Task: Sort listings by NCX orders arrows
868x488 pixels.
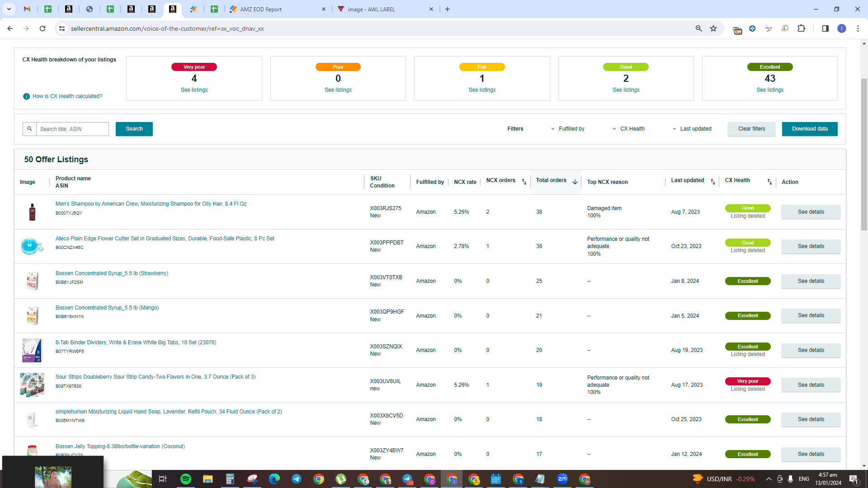Action: 524,182
